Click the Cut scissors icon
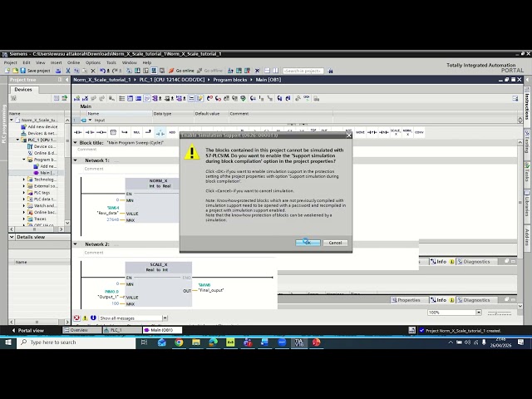The height and width of the screenshot is (399, 532). 68,71
